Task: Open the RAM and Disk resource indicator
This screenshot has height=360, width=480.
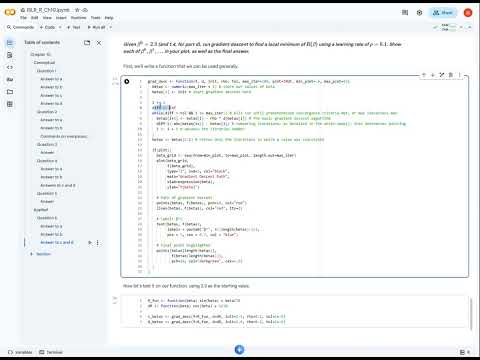Action: coord(449,27)
